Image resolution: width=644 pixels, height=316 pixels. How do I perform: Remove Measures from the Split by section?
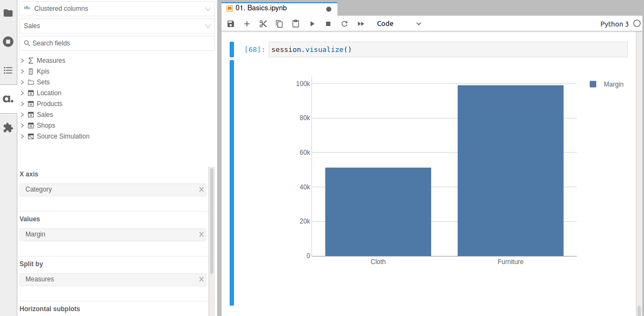pyautogui.click(x=201, y=279)
